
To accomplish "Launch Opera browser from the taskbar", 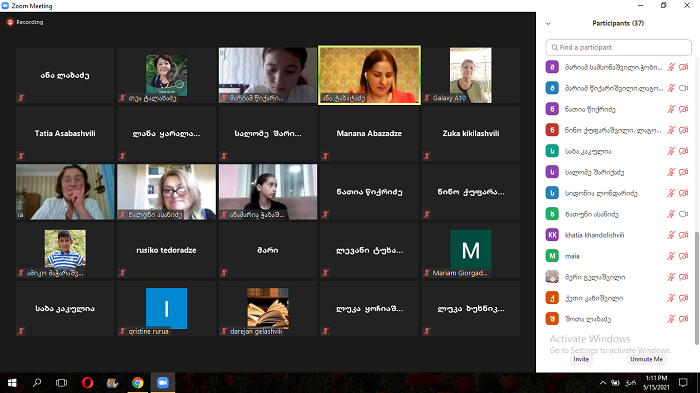I will (88, 383).
